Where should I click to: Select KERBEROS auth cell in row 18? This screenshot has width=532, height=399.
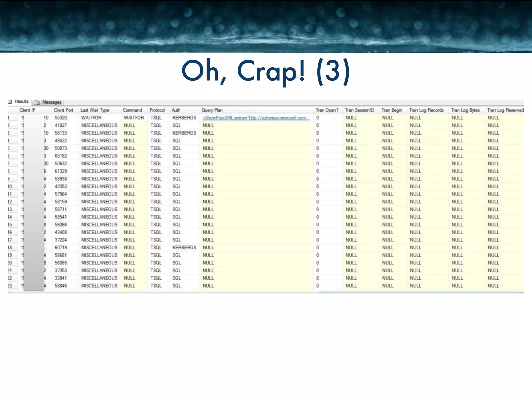point(184,248)
